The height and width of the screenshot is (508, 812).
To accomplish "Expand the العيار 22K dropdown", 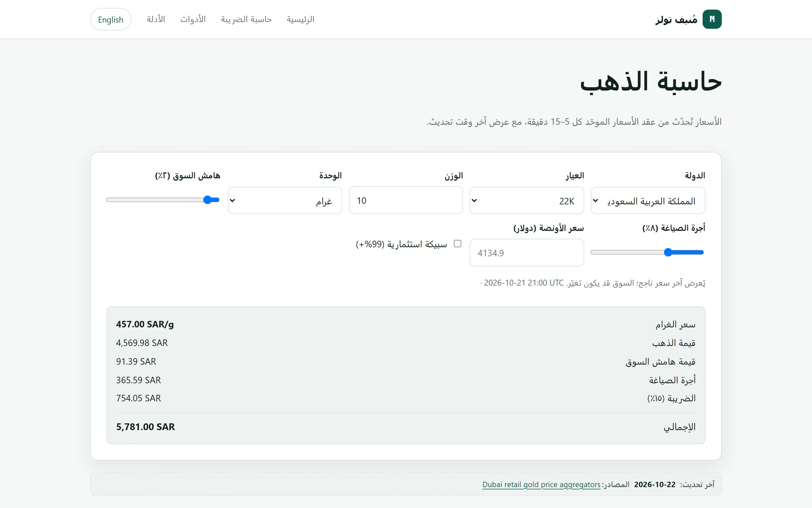I will coord(527,201).
